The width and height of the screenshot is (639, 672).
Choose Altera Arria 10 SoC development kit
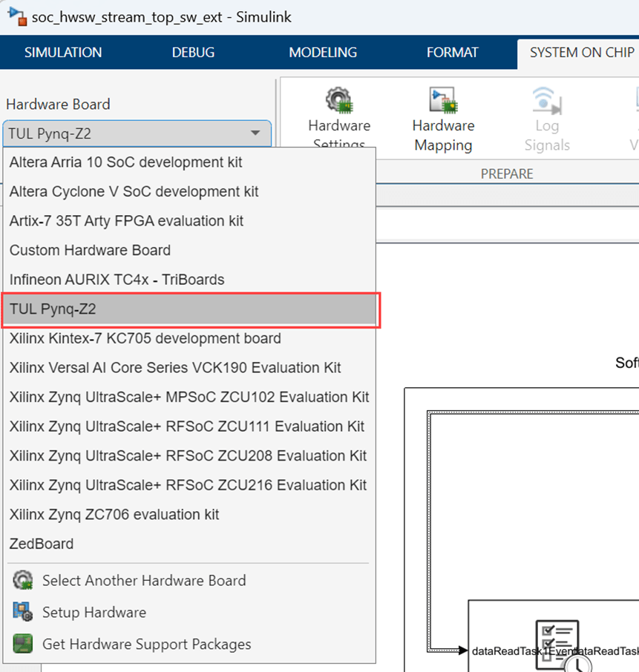125,162
